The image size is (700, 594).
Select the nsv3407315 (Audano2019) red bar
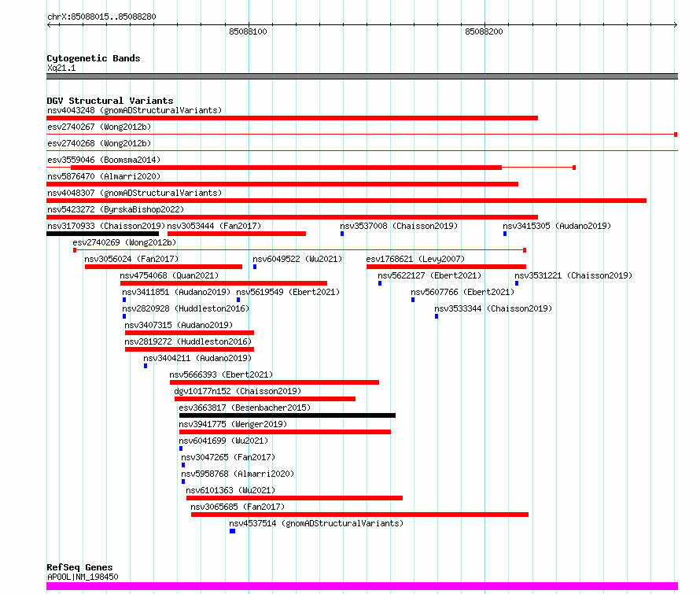point(190,333)
